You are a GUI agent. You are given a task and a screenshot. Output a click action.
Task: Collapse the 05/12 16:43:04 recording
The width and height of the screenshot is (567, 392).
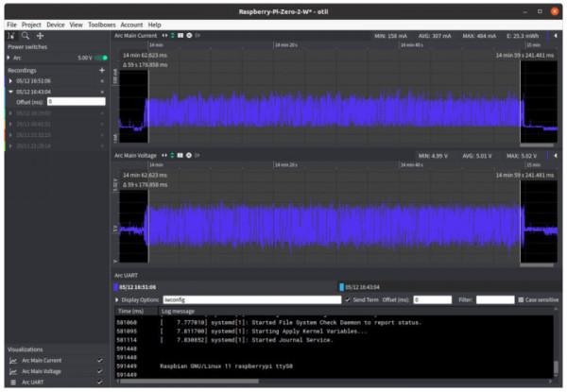10,92
